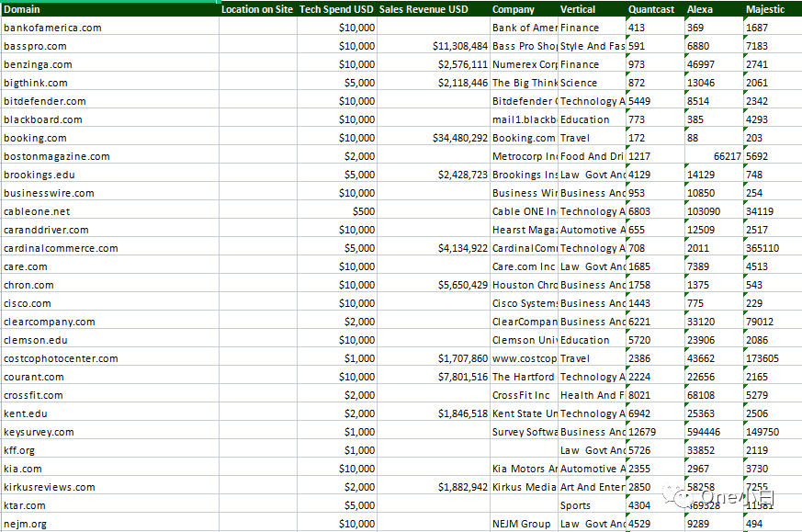Click the Sales Revenue USD column header
Viewport: 802px width, 532px height.
(424, 9)
